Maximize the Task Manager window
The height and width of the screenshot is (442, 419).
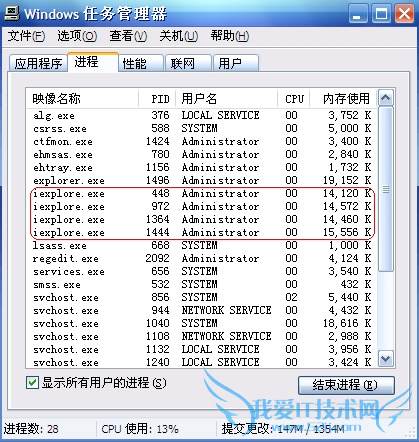pos(381,14)
